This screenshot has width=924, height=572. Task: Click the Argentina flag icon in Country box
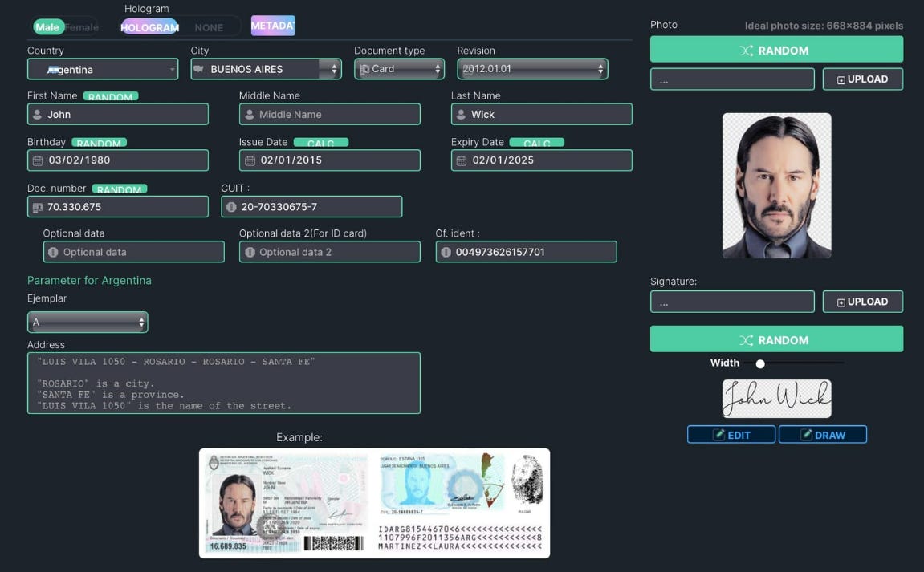click(53, 70)
